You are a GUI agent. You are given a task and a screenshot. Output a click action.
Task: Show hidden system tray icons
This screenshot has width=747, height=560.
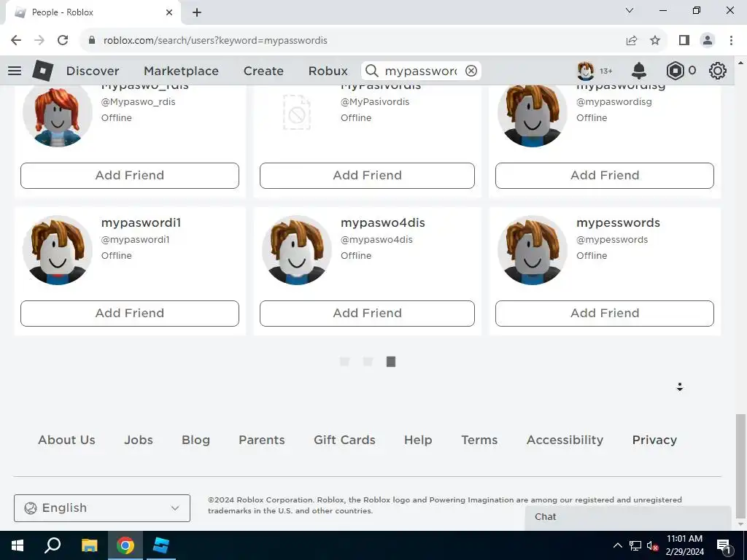click(617, 545)
